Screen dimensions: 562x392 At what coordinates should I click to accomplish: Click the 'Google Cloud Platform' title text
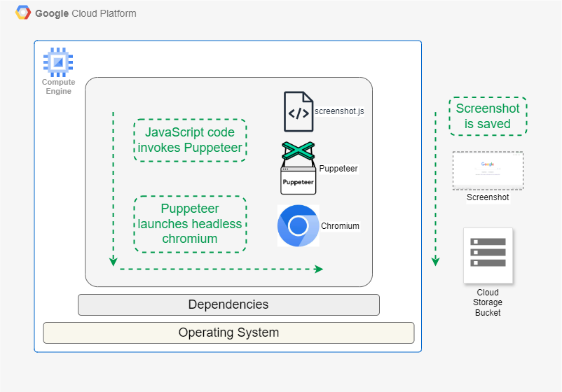click(x=85, y=13)
